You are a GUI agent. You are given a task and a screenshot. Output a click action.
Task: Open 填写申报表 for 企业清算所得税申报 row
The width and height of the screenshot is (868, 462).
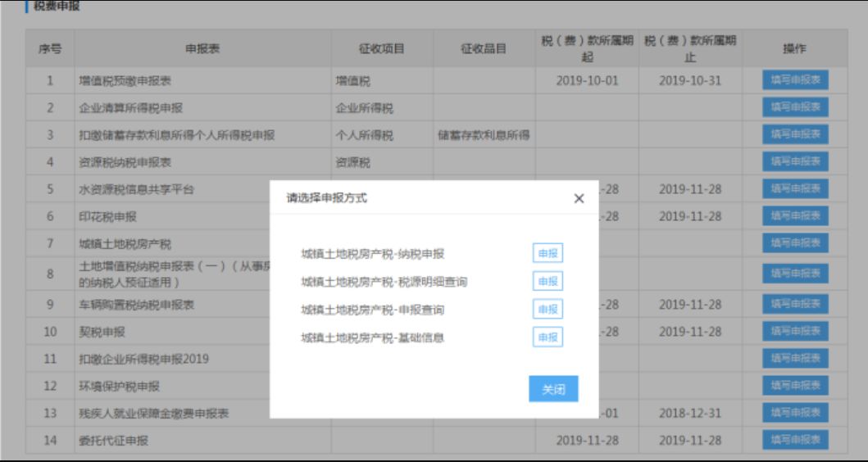coord(795,107)
